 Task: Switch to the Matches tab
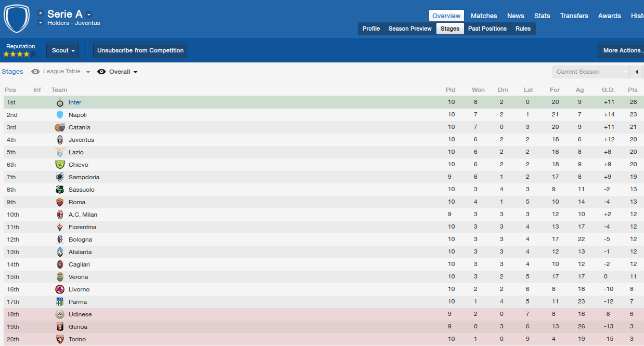click(x=484, y=16)
